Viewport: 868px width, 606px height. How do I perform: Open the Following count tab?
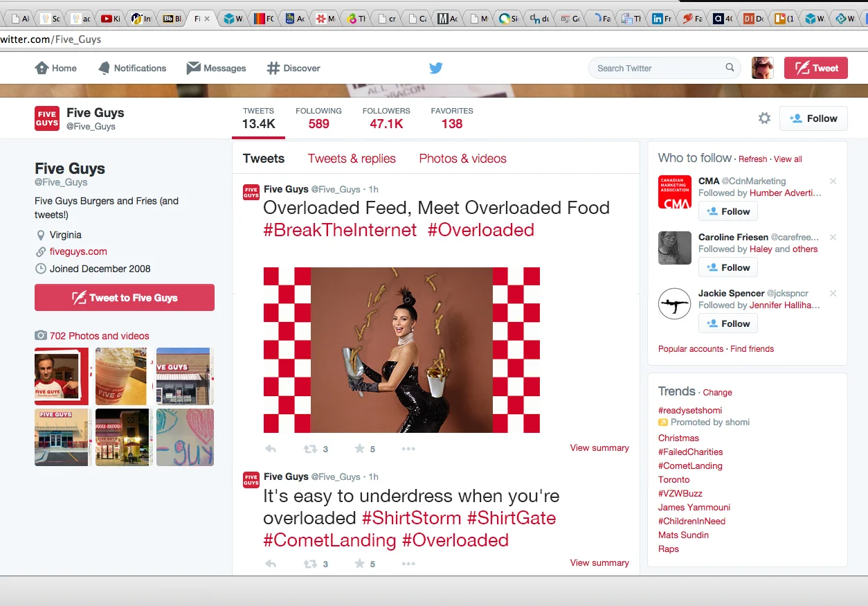(318, 118)
